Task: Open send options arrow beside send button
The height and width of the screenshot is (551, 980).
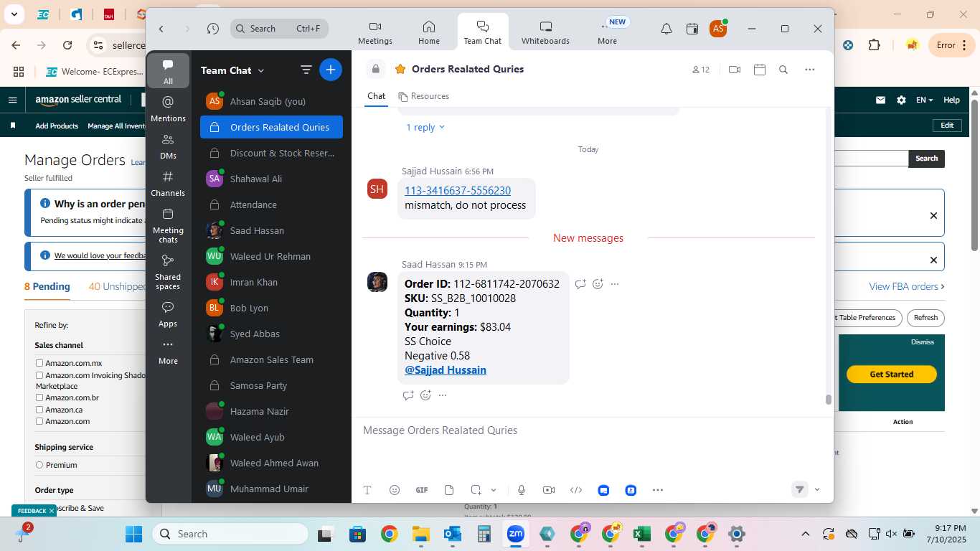Action: 817,490
